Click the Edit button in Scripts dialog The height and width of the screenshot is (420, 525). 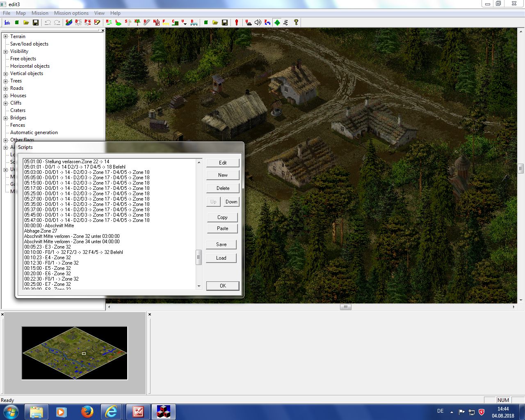[x=223, y=163]
